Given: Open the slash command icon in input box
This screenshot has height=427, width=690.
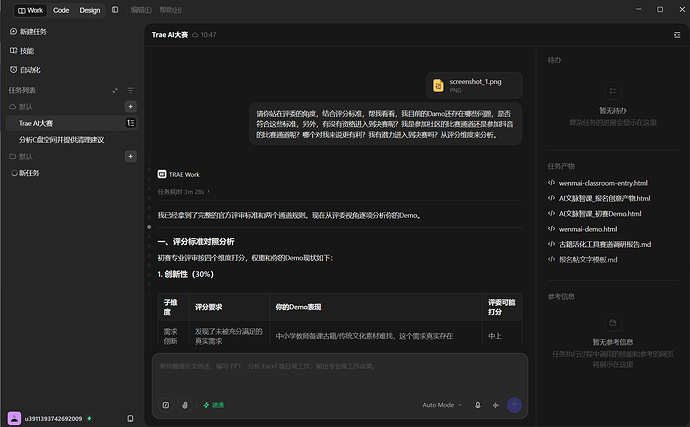Looking at the screenshot, I should [x=165, y=405].
